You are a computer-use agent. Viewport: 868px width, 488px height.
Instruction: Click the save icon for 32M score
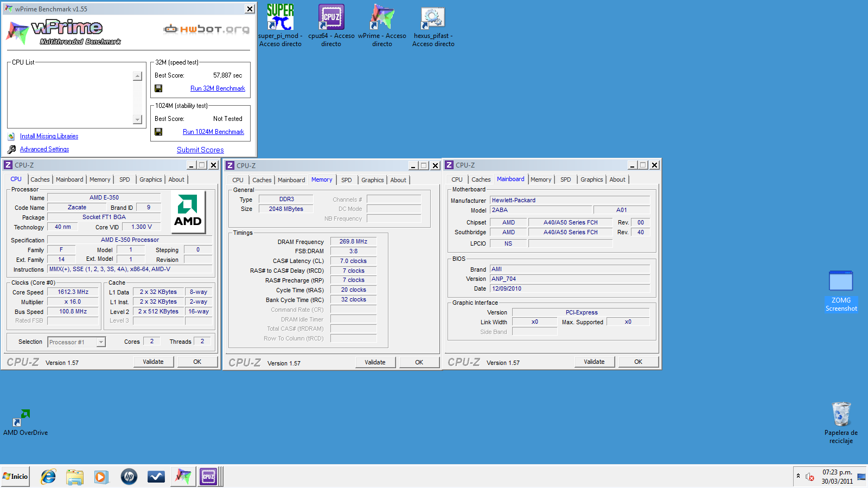[x=158, y=88]
